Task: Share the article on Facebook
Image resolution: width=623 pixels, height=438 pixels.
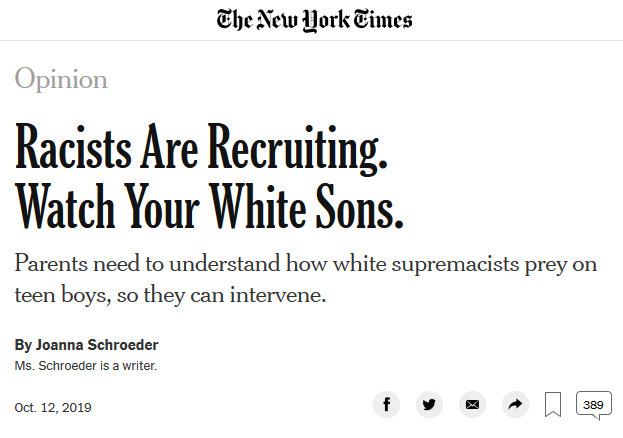Action: [386, 405]
